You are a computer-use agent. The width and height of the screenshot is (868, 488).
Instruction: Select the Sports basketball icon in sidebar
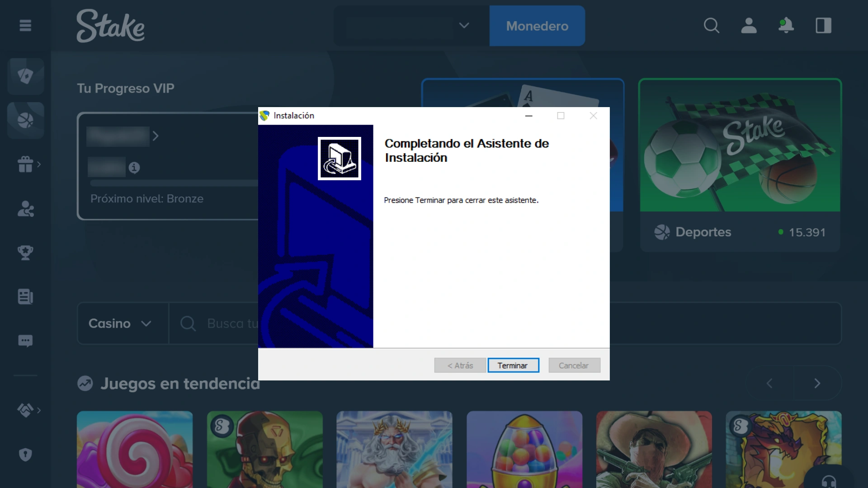[x=25, y=120]
